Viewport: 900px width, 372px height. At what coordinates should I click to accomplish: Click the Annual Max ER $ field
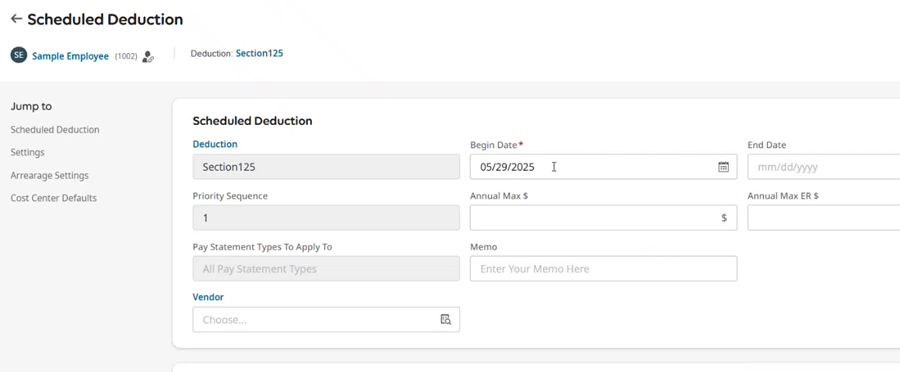pos(824,218)
